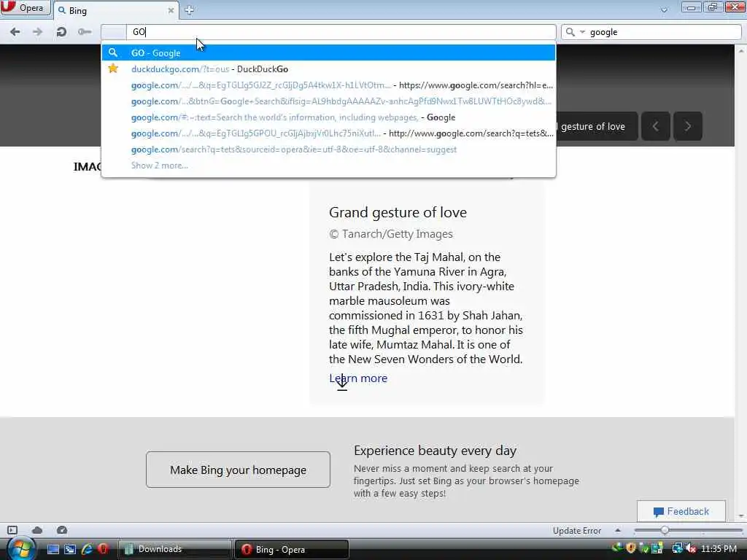
Task: Click Switch between windows quick launch icon
Action: tap(70, 549)
